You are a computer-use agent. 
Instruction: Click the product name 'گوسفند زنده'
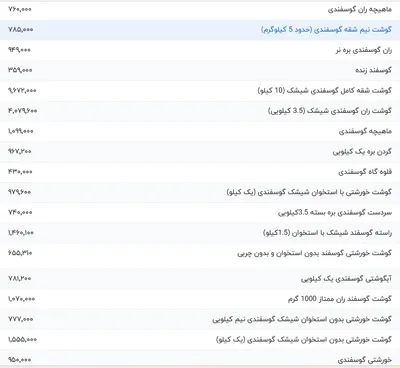[x=373, y=71]
